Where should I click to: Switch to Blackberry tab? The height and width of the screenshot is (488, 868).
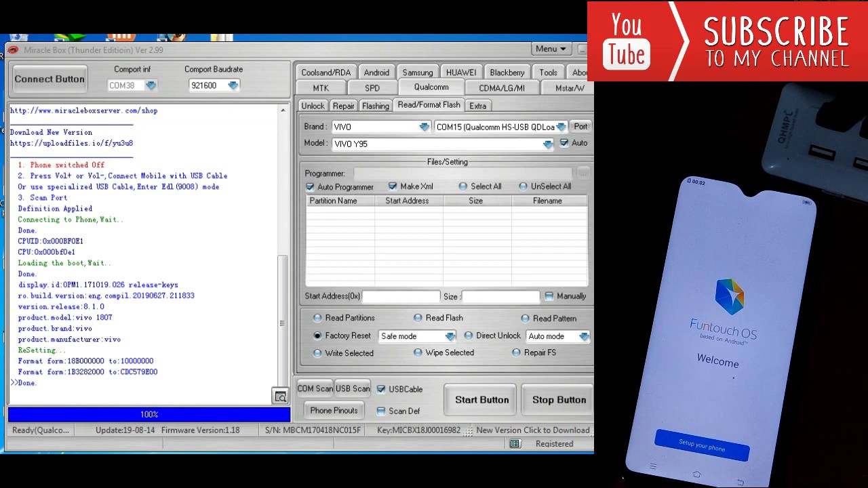tap(507, 73)
